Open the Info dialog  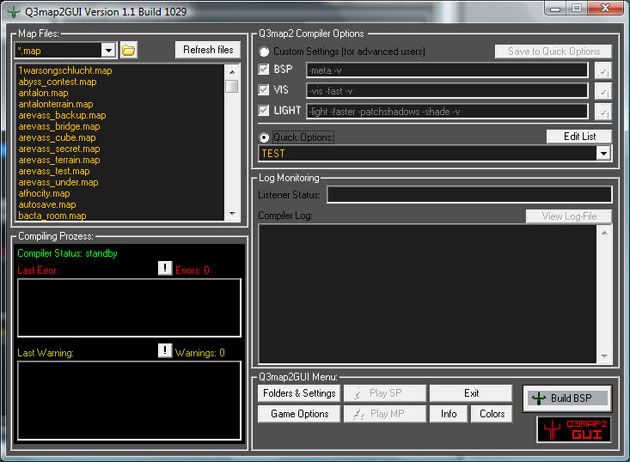[448, 414]
